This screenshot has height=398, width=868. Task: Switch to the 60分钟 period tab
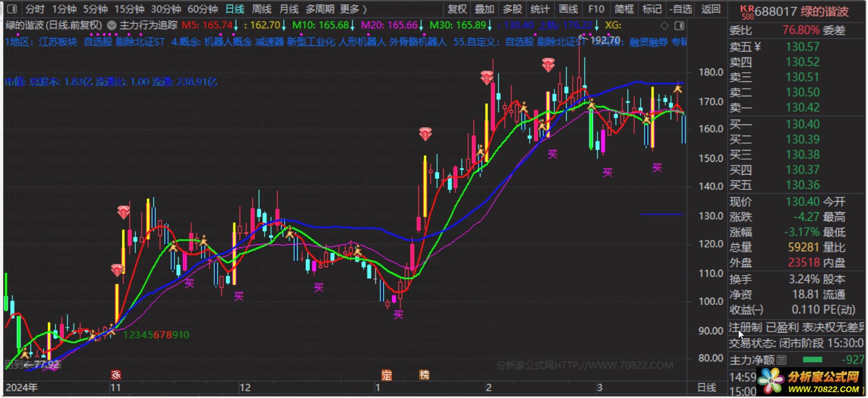click(x=203, y=9)
